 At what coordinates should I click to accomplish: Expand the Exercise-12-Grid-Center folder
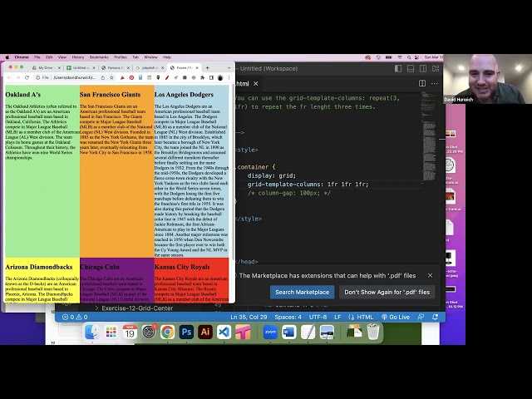(134, 308)
